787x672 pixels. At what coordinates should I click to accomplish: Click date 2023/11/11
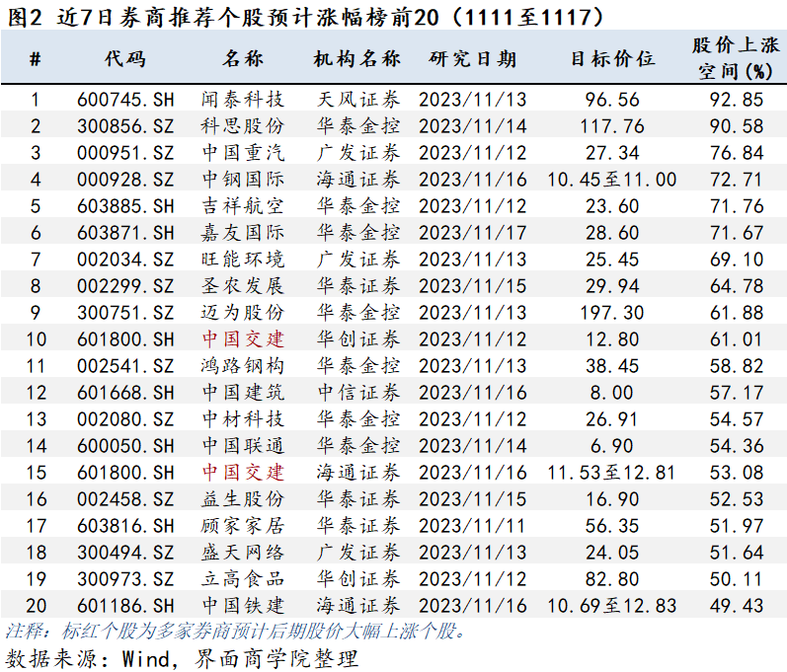click(x=473, y=526)
